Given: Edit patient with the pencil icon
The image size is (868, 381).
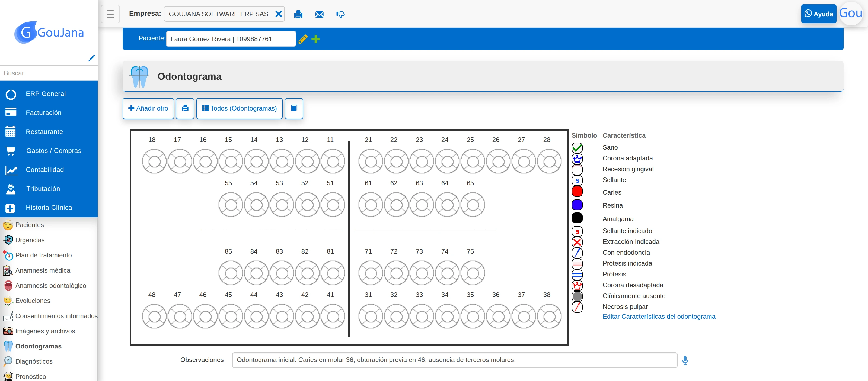Looking at the screenshot, I should point(303,39).
